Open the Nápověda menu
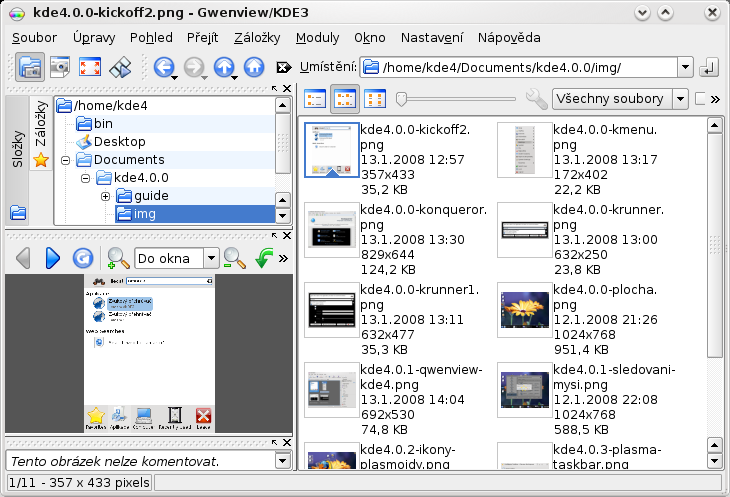 pyautogui.click(x=509, y=37)
